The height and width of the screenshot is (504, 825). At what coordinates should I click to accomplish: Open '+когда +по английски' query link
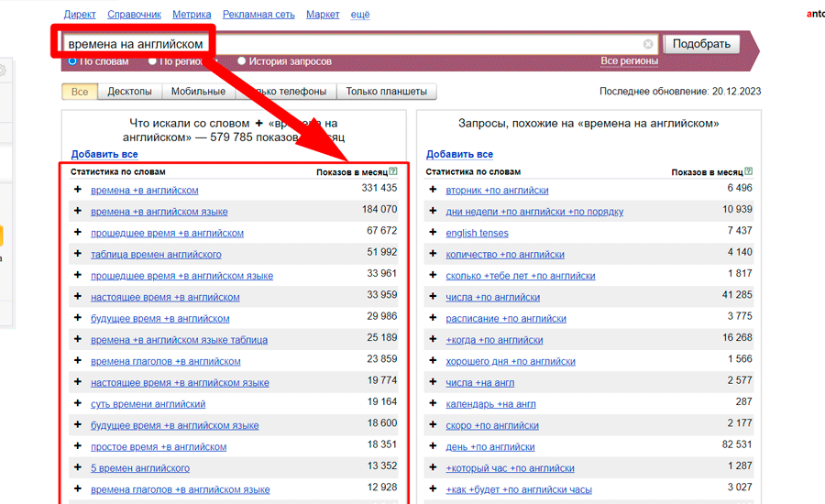[494, 340]
